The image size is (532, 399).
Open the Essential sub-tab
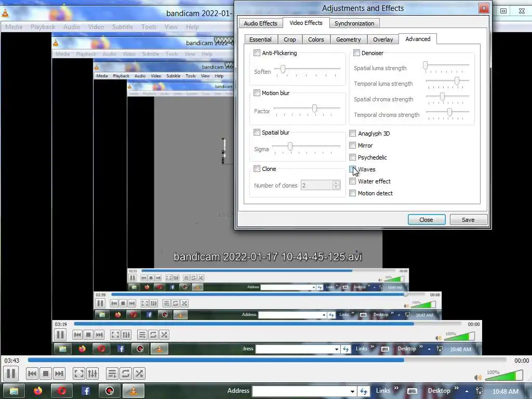[260, 39]
